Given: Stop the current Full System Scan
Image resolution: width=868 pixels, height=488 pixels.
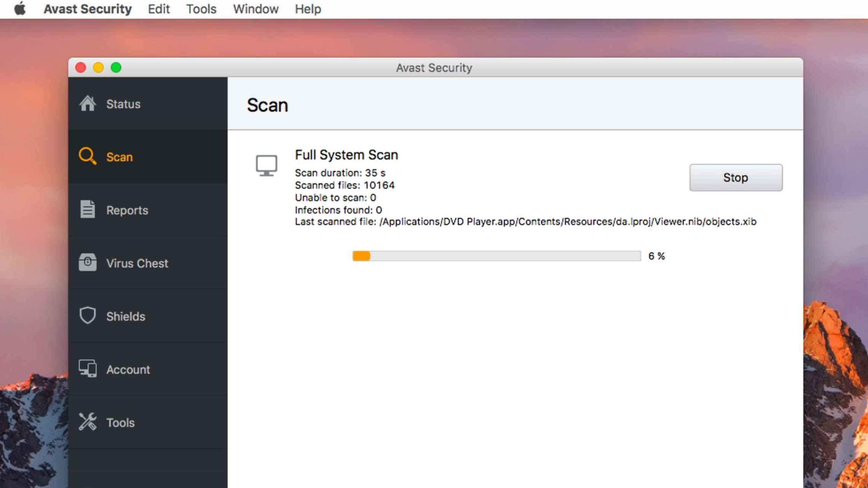Looking at the screenshot, I should (736, 177).
